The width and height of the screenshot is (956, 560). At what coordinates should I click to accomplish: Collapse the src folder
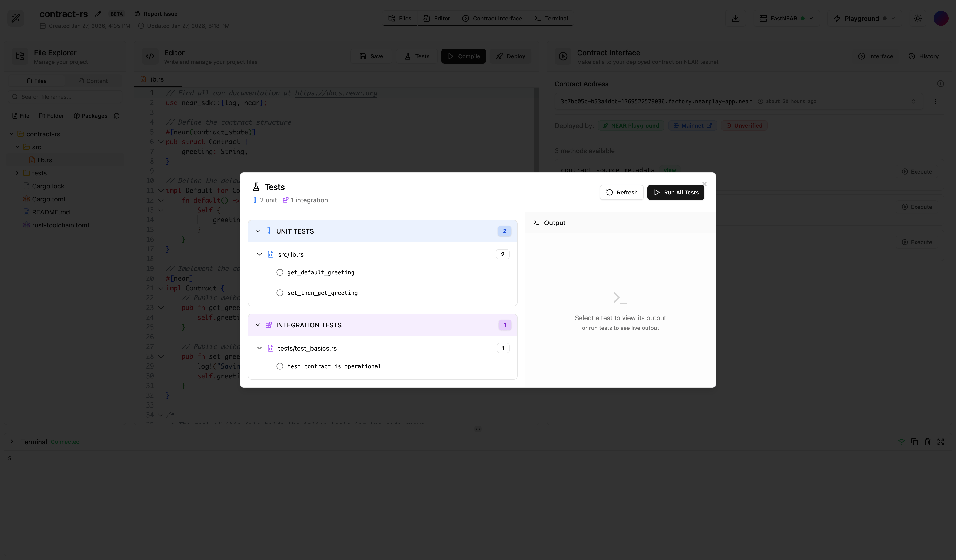[x=17, y=147]
